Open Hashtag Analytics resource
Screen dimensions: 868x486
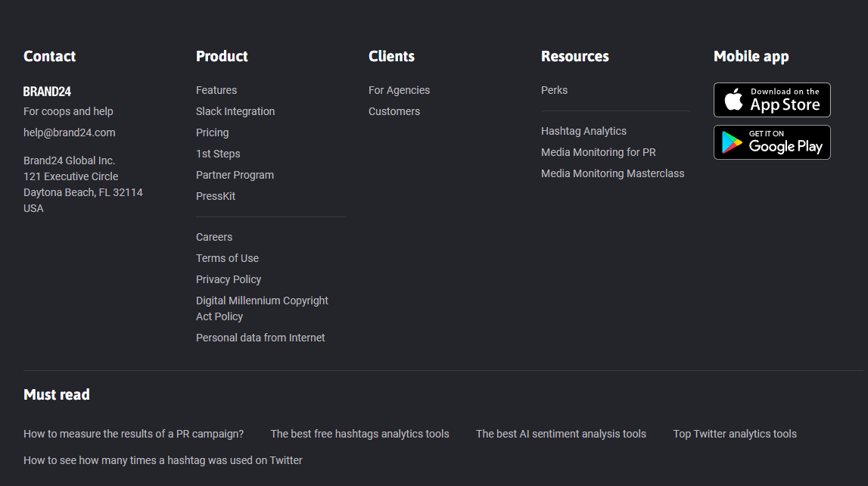[x=583, y=131]
